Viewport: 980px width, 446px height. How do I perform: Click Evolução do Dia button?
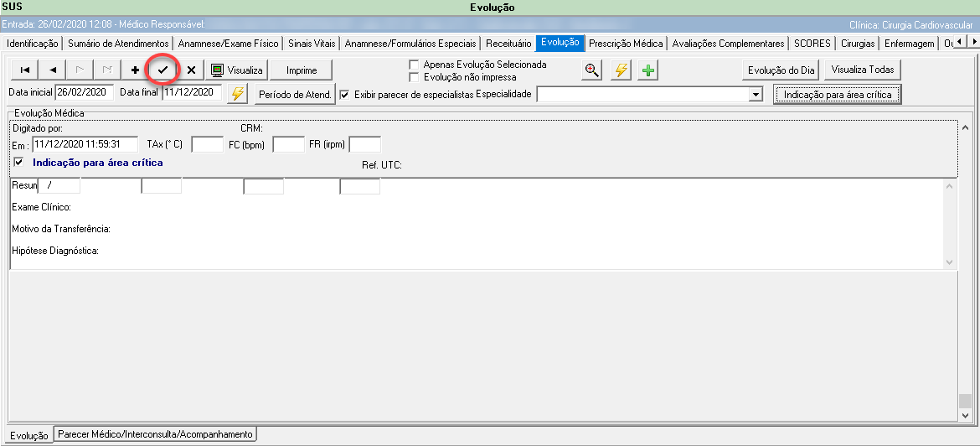[x=781, y=70]
